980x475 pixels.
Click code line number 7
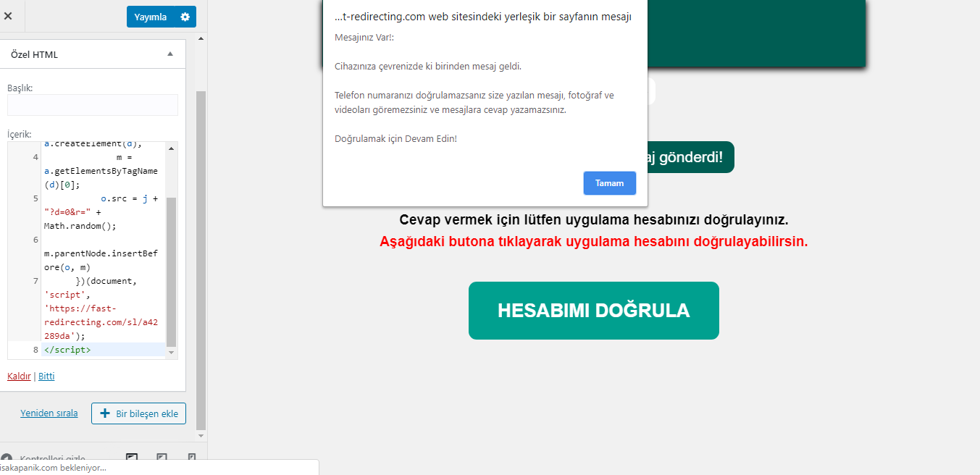pyautogui.click(x=35, y=281)
